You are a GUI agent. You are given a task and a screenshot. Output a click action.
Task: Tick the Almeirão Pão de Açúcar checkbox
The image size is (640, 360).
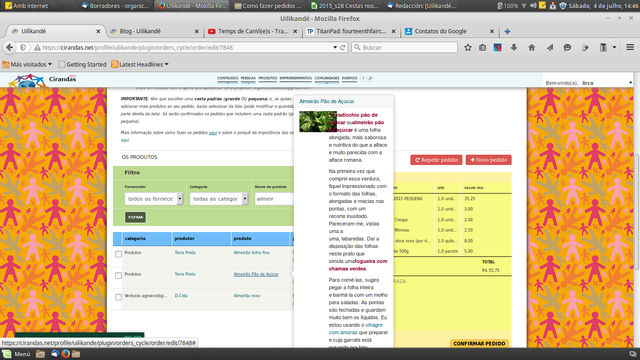point(118,276)
